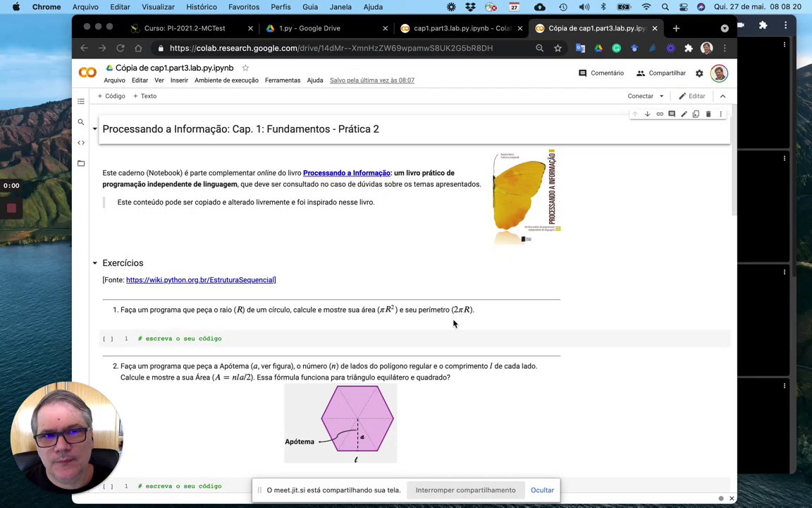The height and width of the screenshot is (508, 812).
Task: Copy cell in tab icon
Action: (x=696, y=114)
